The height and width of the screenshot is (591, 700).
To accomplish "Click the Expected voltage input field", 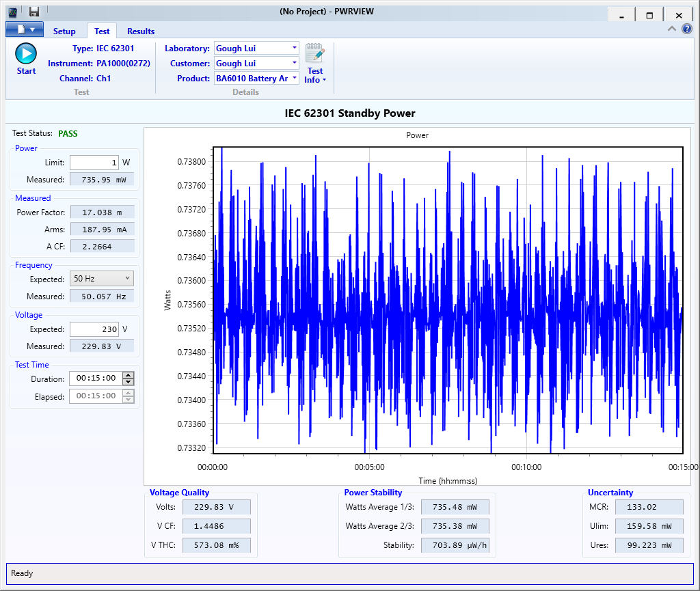I will [x=94, y=329].
